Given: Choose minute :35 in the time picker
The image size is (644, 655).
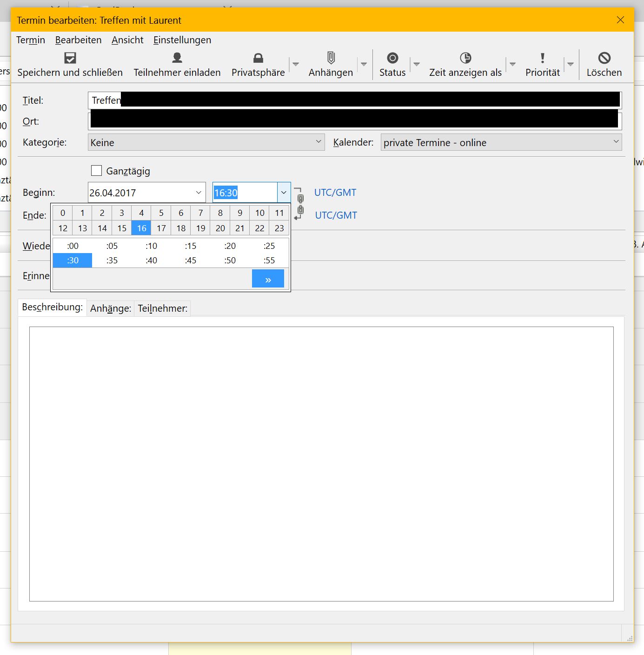Looking at the screenshot, I should (x=112, y=260).
